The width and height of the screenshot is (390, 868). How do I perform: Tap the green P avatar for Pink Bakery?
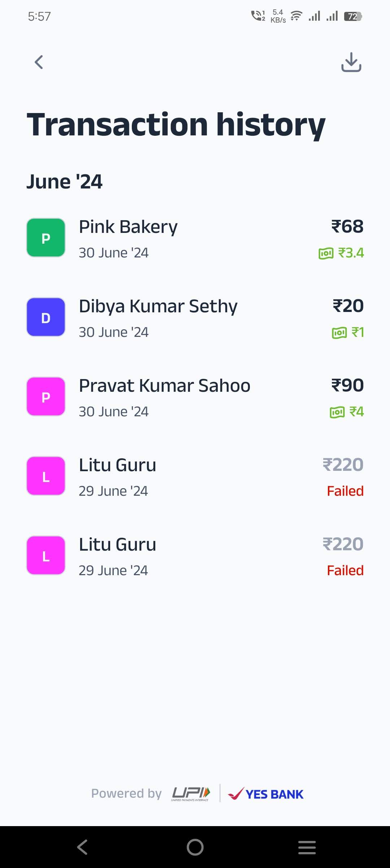(x=46, y=238)
